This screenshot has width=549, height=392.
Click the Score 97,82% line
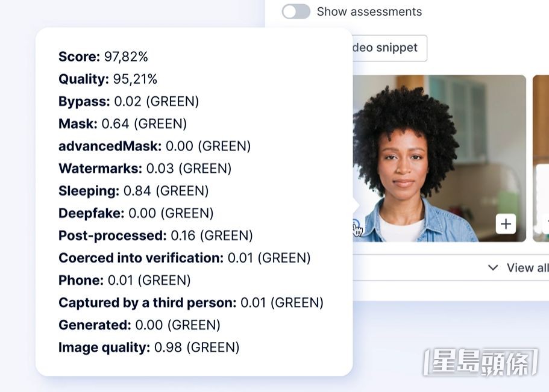(103, 57)
